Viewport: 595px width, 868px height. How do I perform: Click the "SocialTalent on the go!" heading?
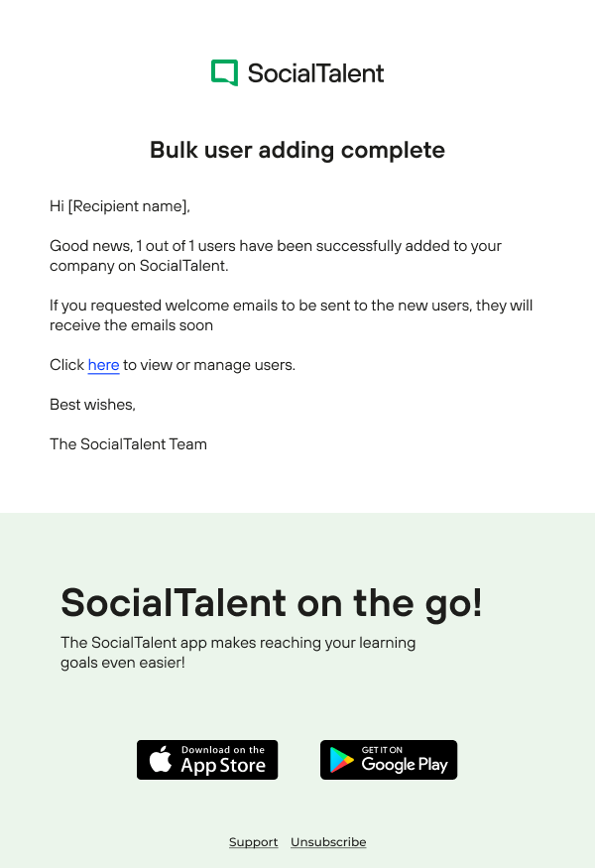pos(272,602)
